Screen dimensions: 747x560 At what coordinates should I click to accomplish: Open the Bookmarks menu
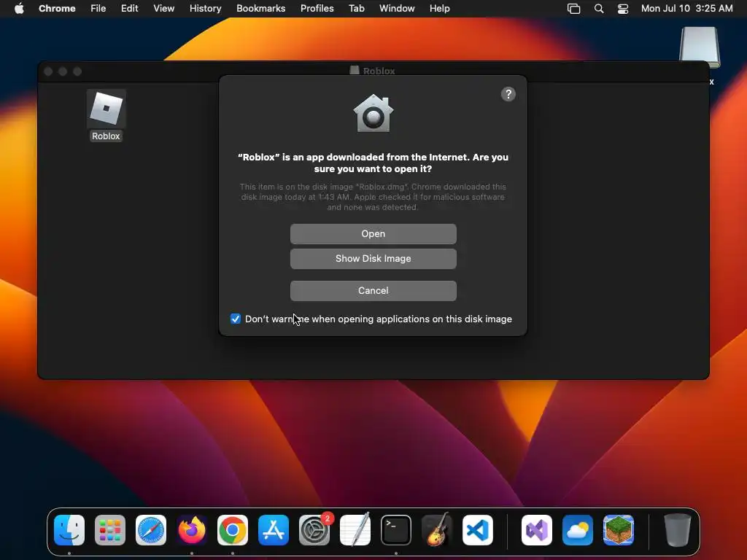coord(260,9)
